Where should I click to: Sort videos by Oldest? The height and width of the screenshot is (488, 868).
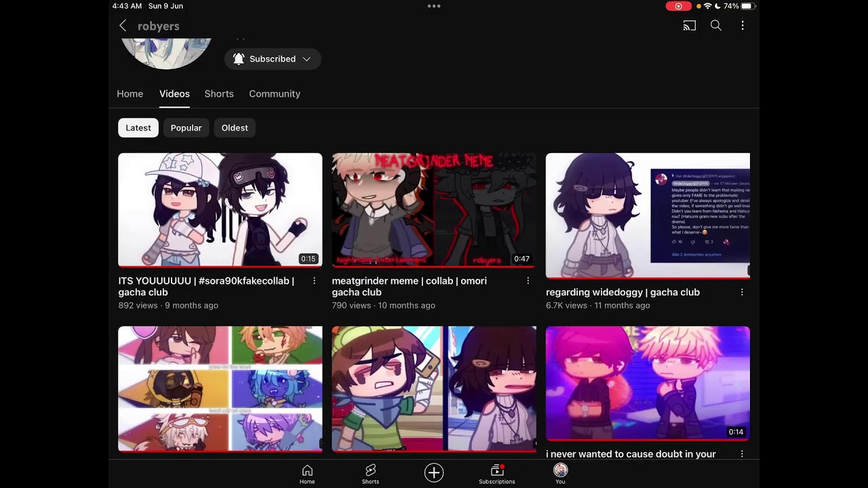(235, 127)
